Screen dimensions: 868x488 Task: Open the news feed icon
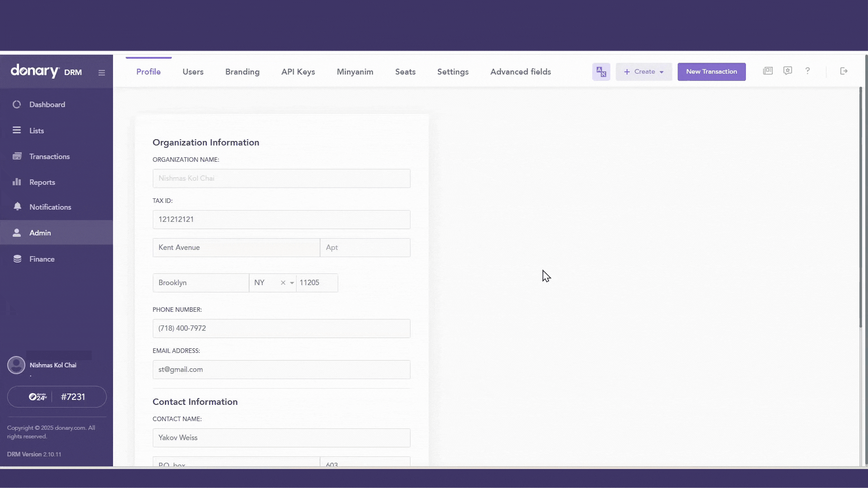pyautogui.click(x=768, y=71)
